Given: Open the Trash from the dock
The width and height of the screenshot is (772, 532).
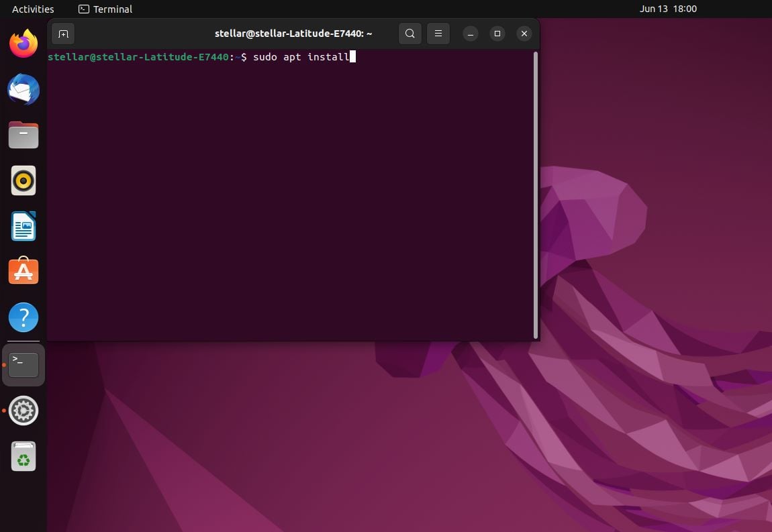Looking at the screenshot, I should [23, 456].
